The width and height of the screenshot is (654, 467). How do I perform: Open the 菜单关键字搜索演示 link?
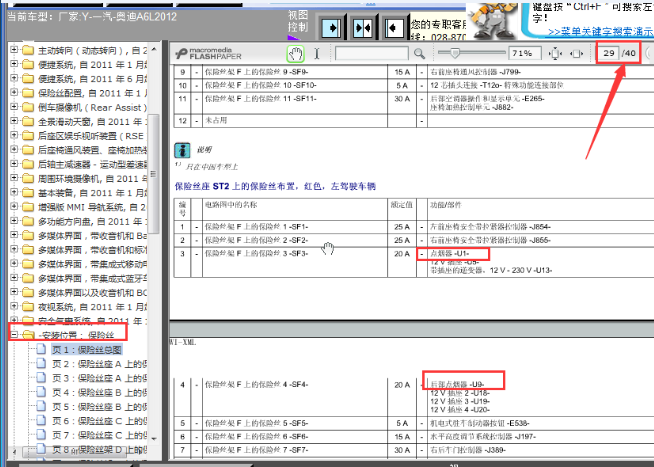pos(600,32)
